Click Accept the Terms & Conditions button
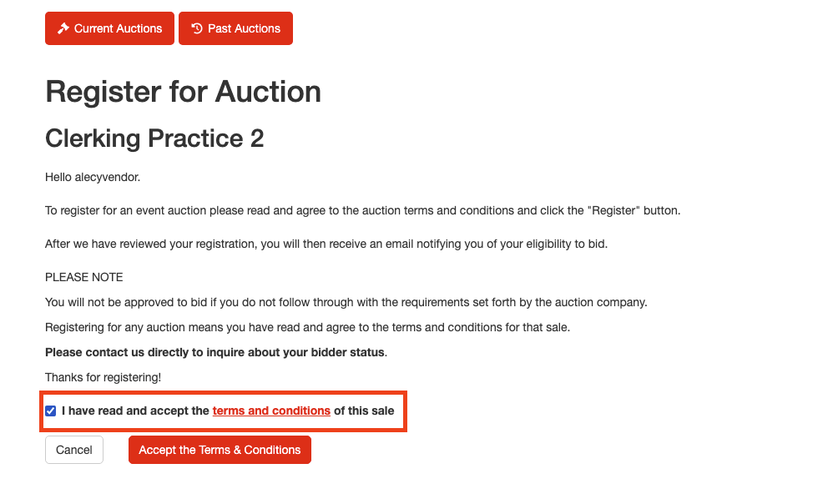The height and width of the screenshot is (504, 833). tap(220, 450)
